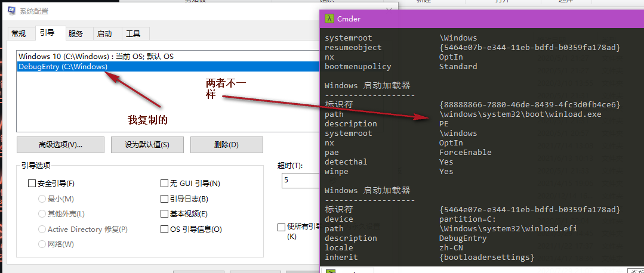The height and width of the screenshot is (273, 644).
Task: Click the DebugEntry description value in Cmder
Action: tap(463, 238)
